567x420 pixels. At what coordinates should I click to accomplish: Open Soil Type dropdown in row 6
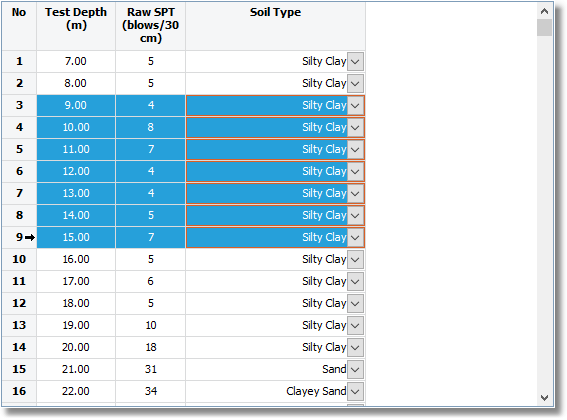355,171
